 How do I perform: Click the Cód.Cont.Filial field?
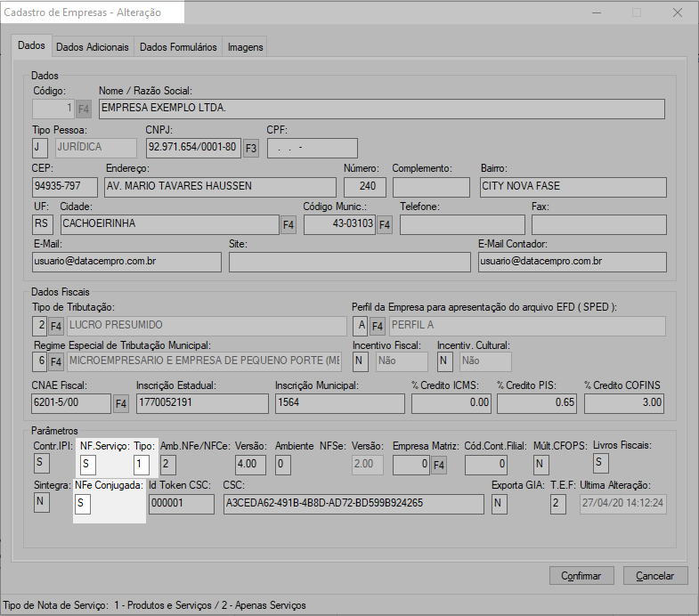[486, 466]
